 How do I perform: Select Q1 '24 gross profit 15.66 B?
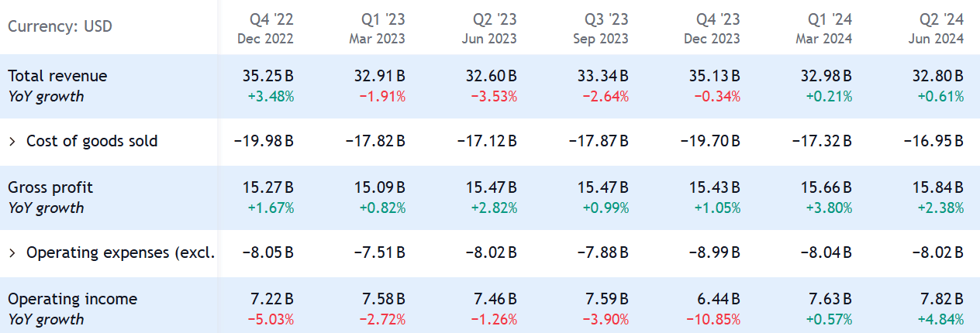coord(826,187)
